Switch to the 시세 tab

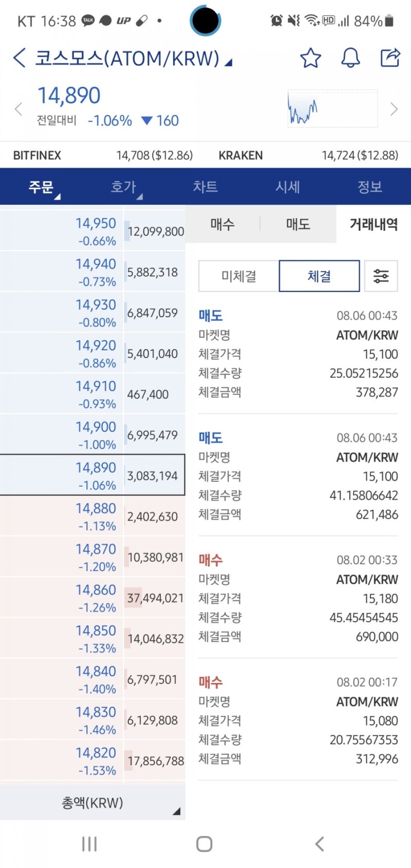point(288,187)
